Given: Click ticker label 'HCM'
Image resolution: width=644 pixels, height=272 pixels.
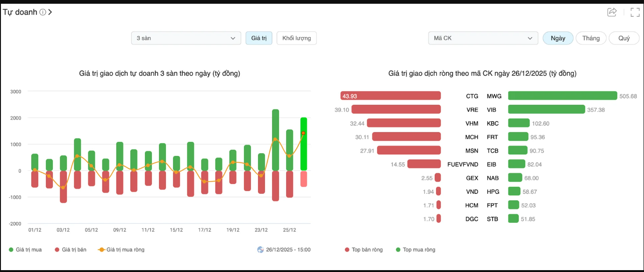Looking at the screenshot, I should click(472, 205).
